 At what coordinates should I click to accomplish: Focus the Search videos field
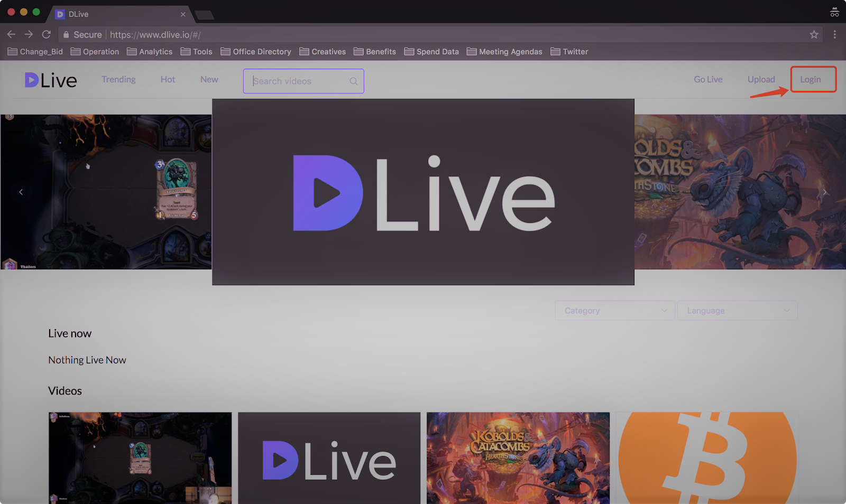coord(304,81)
